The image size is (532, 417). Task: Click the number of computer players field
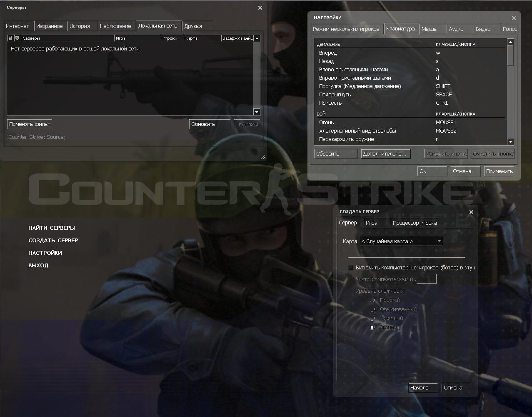(426, 279)
